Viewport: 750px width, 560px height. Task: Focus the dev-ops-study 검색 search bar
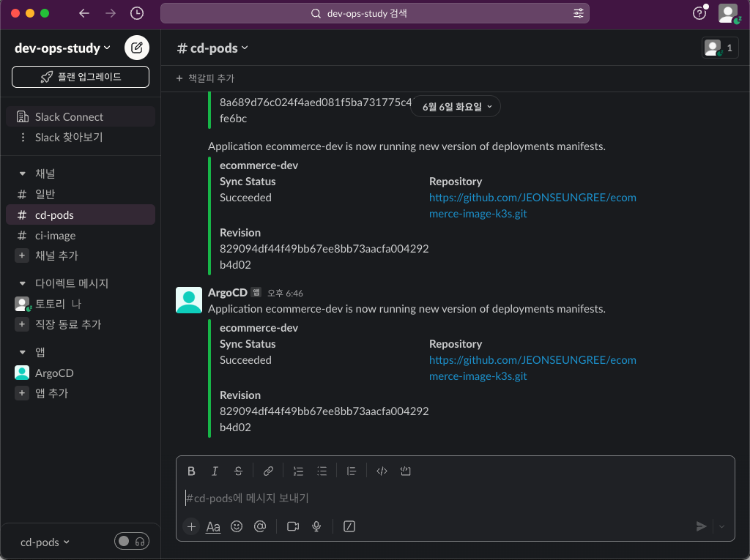[374, 13]
